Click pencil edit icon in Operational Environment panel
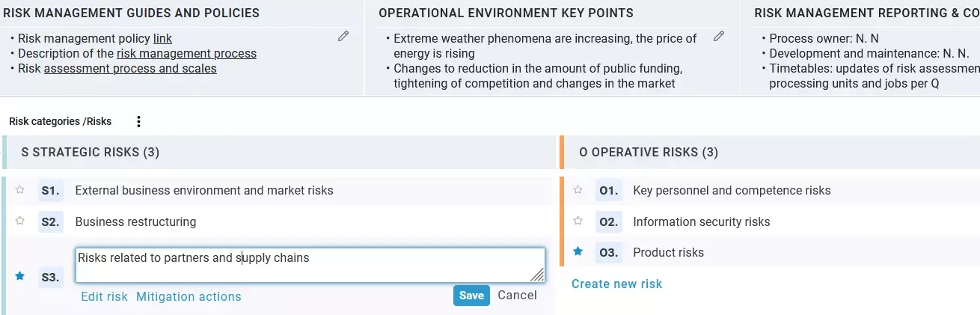The height and width of the screenshot is (315, 980). [719, 36]
